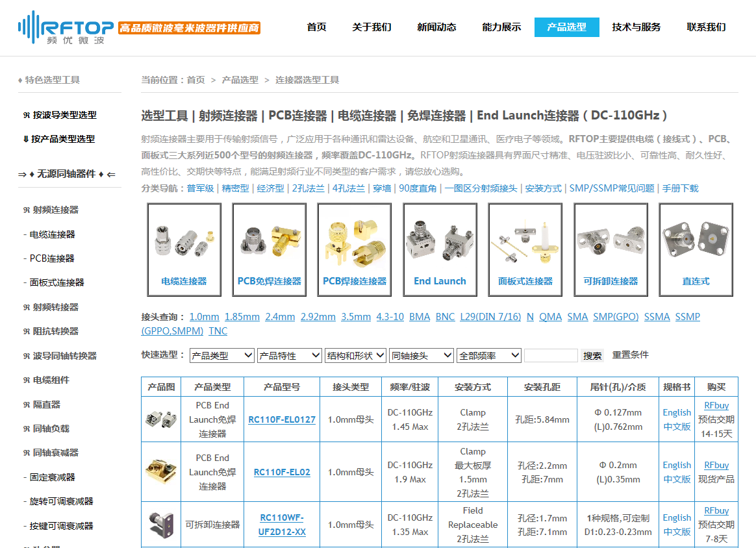756x548 pixels.
Task: View product image of RC110WF-UF2D12-XX
Action: pyautogui.click(x=161, y=525)
